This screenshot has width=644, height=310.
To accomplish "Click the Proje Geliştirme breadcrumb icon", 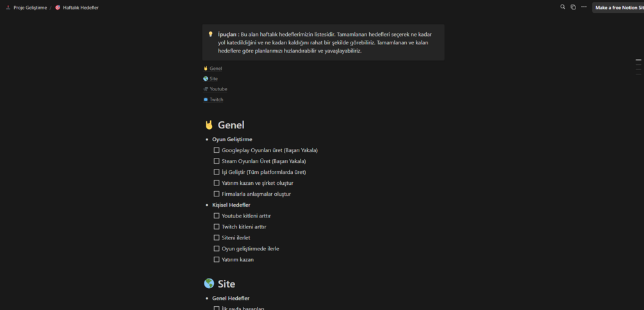I will (8, 8).
